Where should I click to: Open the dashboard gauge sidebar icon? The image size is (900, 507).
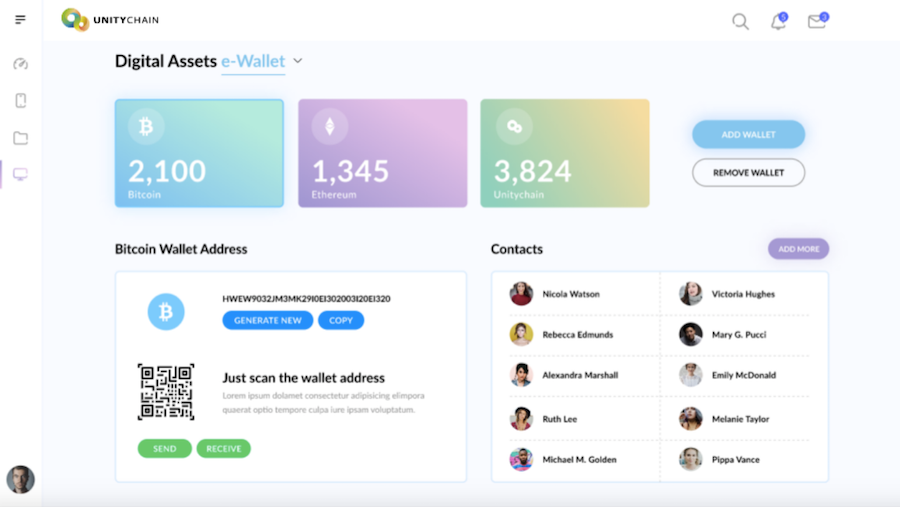pos(21,64)
